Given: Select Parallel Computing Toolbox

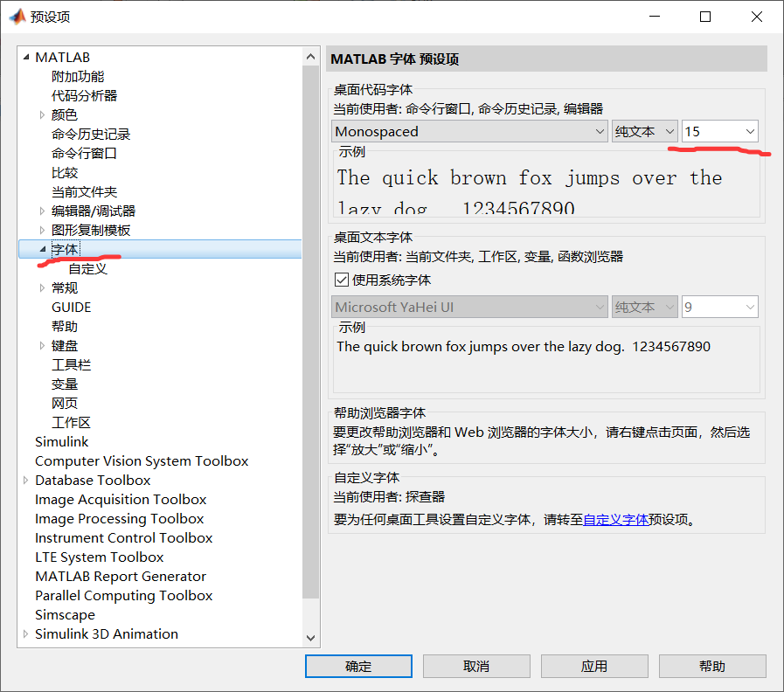Looking at the screenshot, I should [123, 595].
